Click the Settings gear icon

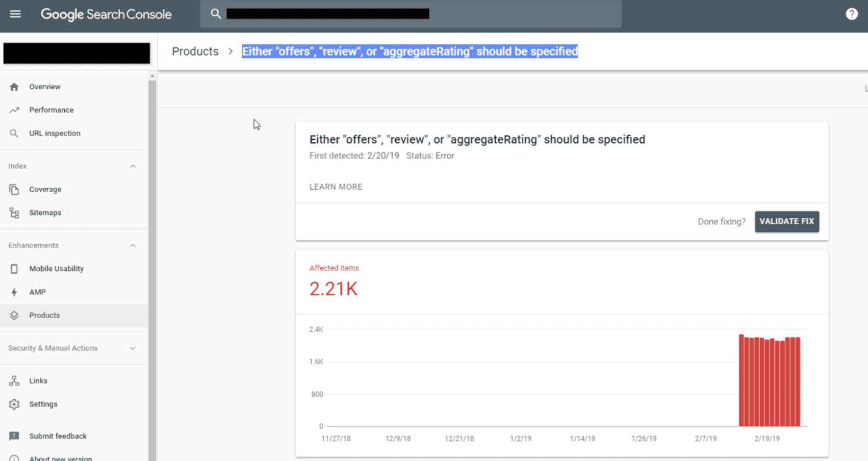pos(14,404)
